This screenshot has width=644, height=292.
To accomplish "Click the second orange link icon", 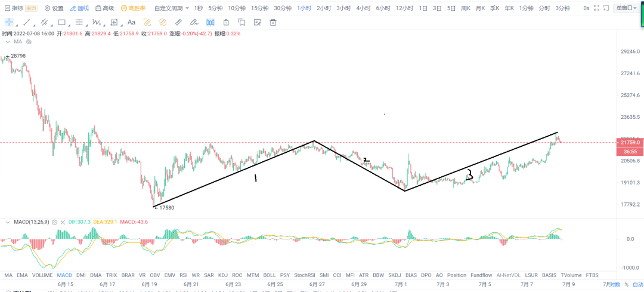I will [162, 22].
